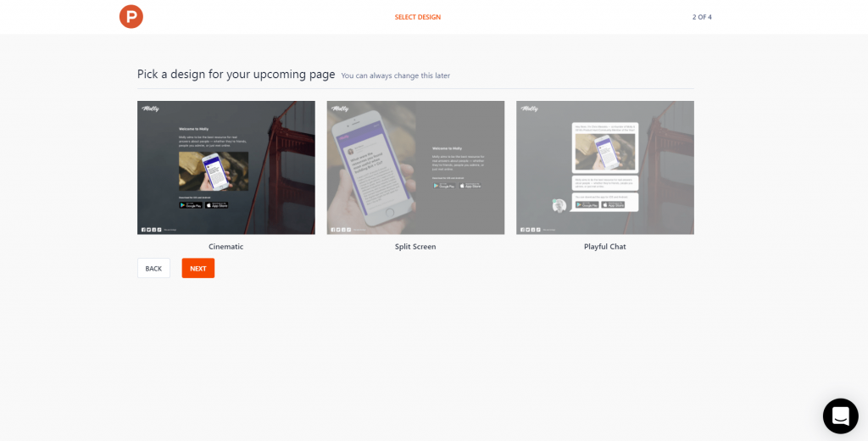The width and height of the screenshot is (868, 441).
Task: Click the Cinematic label text
Action: (x=225, y=247)
